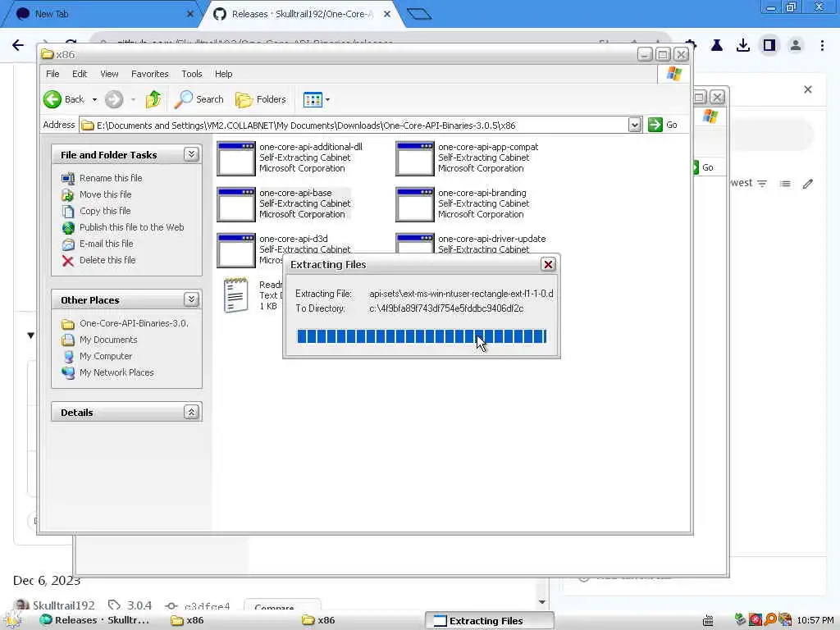The image size is (840, 630).
Task: Open the Edit menu
Action: pyautogui.click(x=80, y=74)
